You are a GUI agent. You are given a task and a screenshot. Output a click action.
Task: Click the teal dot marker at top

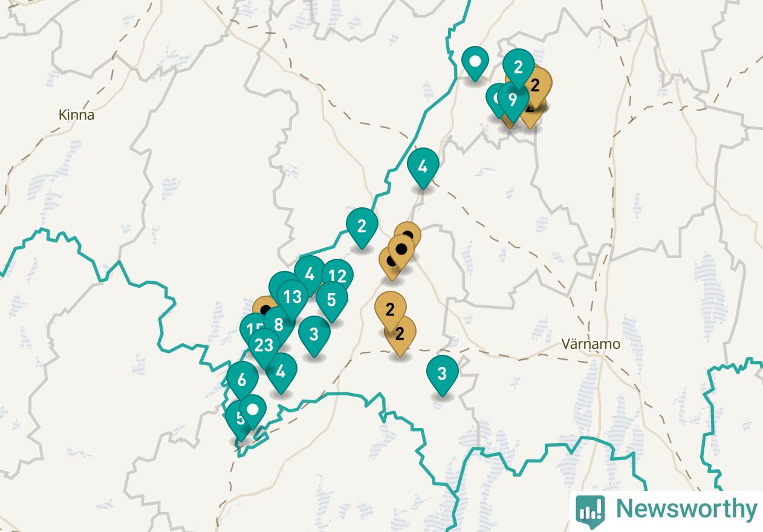476,62
